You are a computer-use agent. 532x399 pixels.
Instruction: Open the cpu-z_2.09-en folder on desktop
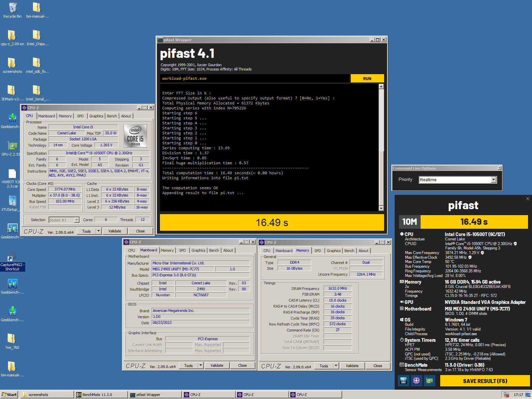[12, 38]
